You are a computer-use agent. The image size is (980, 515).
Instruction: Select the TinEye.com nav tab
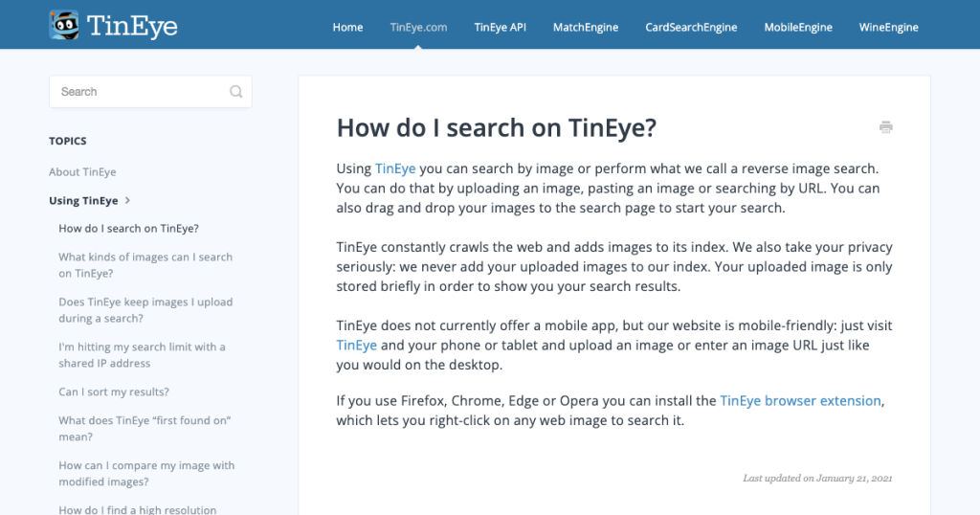click(x=418, y=27)
